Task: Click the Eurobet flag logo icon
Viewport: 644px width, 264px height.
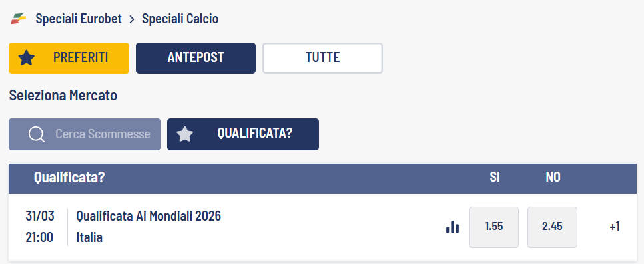Action: tap(19, 19)
